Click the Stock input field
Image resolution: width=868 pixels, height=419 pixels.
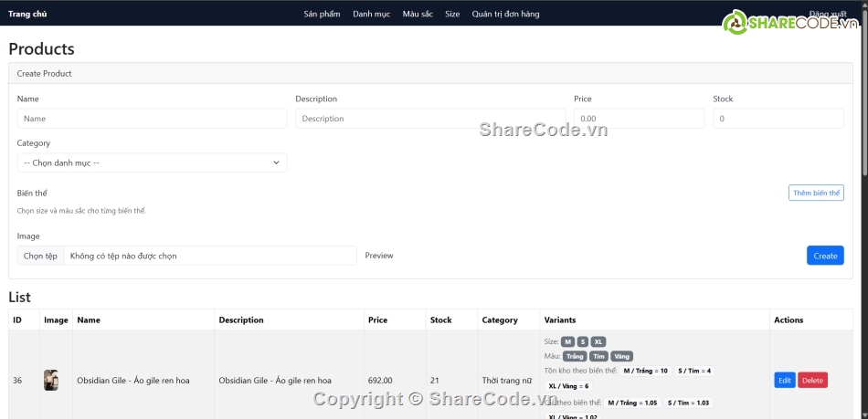tap(778, 119)
